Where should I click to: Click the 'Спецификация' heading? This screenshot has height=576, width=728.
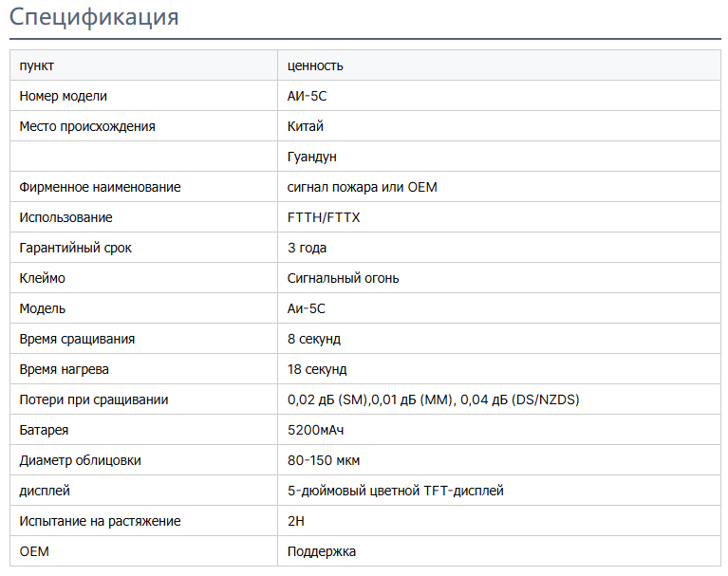tap(94, 17)
